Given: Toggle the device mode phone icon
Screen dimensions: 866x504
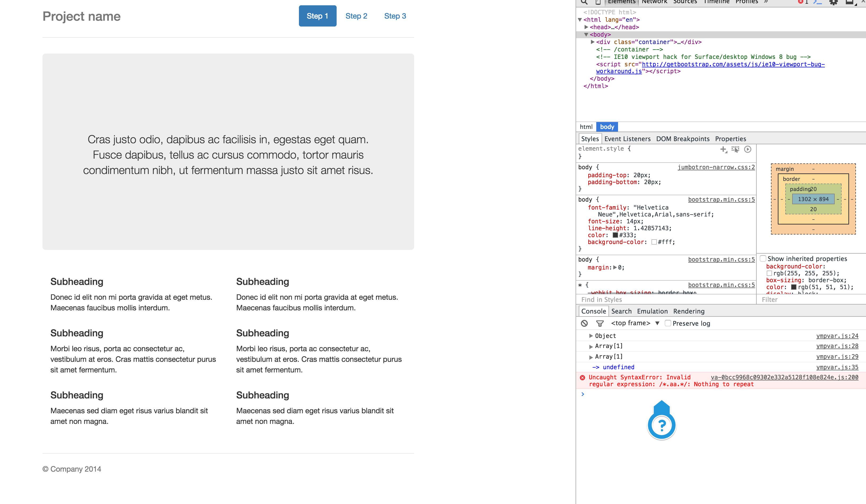Looking at the screenshot, I should pyautogui.click(x=598, y=2).
